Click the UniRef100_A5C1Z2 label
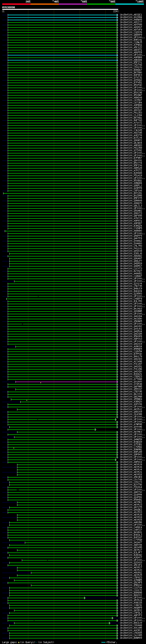Viewport: 146px width, 644px height. pos(131,47)
